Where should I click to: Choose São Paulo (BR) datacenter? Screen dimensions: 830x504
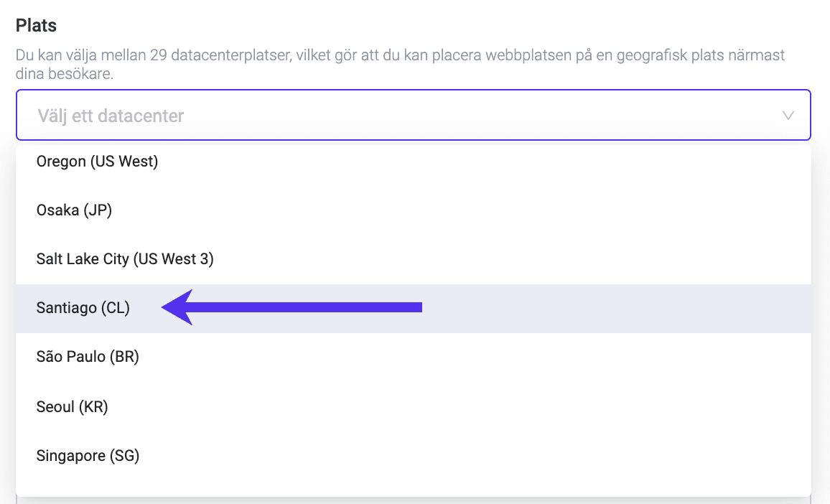click(x=88, y=357)
